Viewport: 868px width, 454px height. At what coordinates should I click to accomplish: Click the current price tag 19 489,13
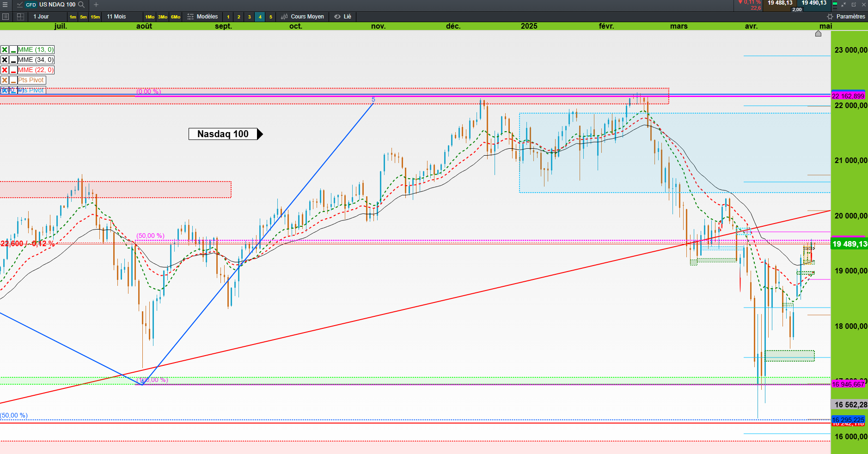coord(850,244)
